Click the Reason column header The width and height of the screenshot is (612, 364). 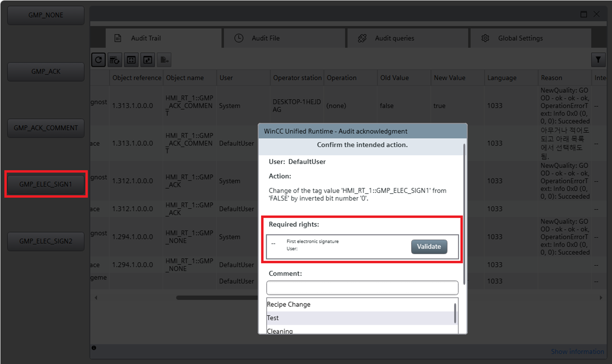(x=565, y=78)
